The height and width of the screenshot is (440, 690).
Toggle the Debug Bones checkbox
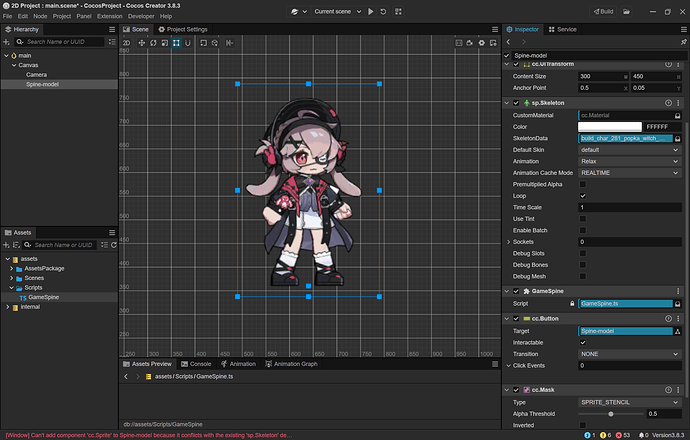(x=583, y=264)
